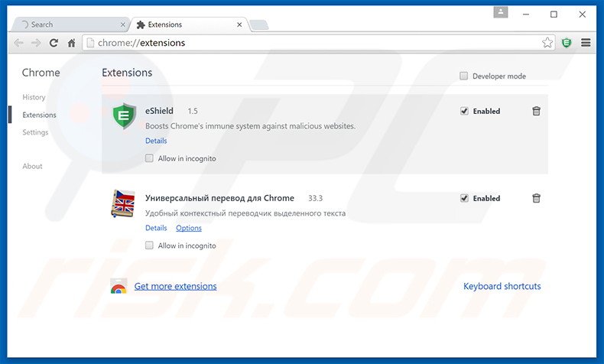Follow the Get more extensions link
604x364 pixels.
click(175, 286)
